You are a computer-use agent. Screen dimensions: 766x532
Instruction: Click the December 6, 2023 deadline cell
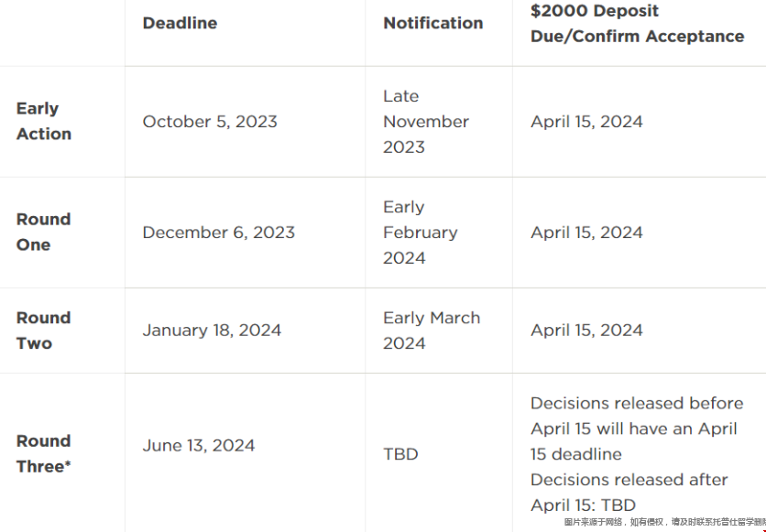pos(218,233)
